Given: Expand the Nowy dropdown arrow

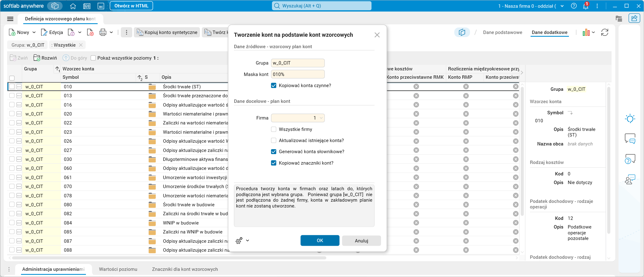Looking at the screenshot, I should point(34,32).
